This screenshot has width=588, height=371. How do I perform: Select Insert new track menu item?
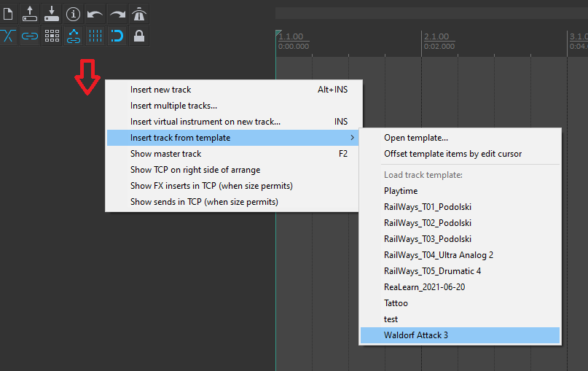[x=160, y=90]
